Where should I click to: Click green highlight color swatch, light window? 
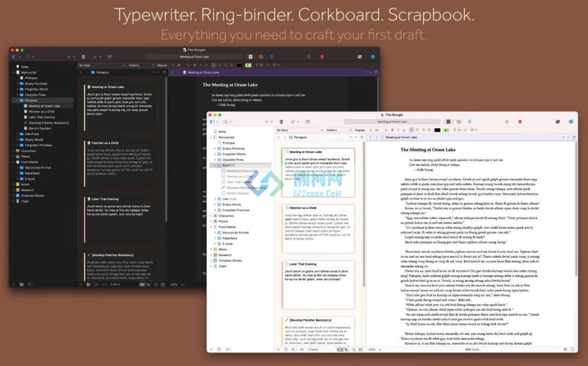pos(447,130)
